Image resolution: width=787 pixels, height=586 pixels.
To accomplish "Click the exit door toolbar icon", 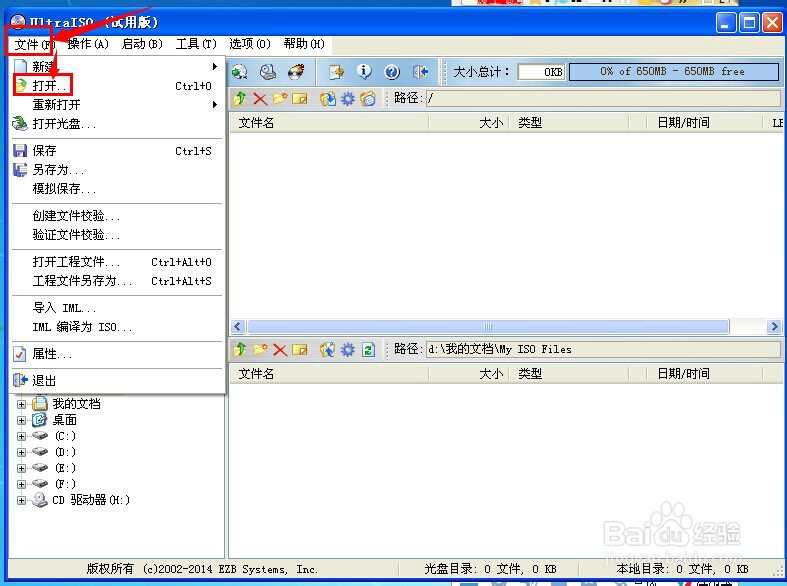I will tap(420, 72).
